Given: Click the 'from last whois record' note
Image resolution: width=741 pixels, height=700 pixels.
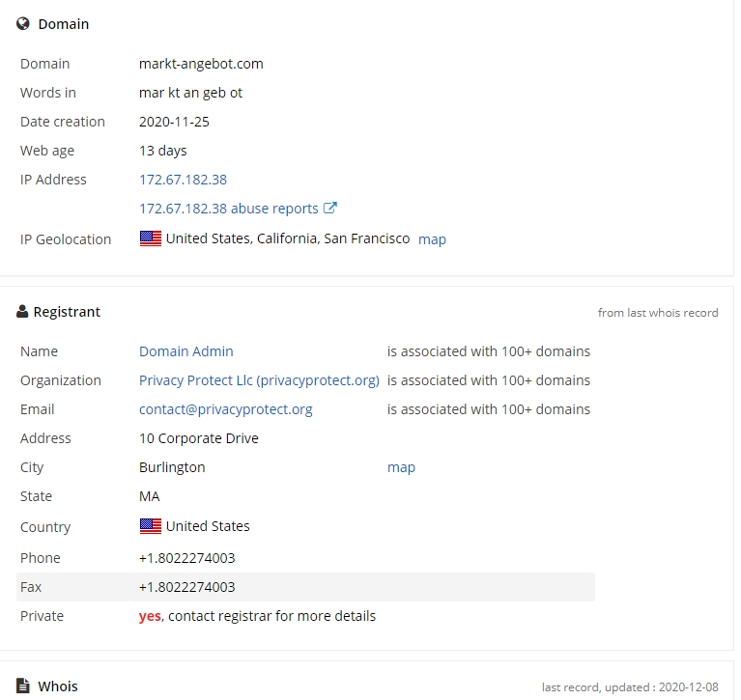Looking at the screenshot, I should click(658, 313).
